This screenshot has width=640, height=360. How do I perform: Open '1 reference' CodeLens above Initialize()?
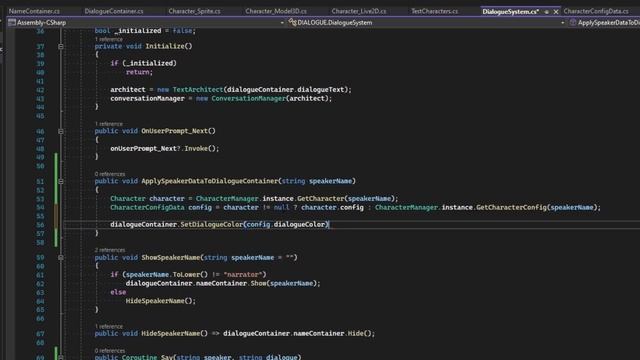click(x=109, y=39)
